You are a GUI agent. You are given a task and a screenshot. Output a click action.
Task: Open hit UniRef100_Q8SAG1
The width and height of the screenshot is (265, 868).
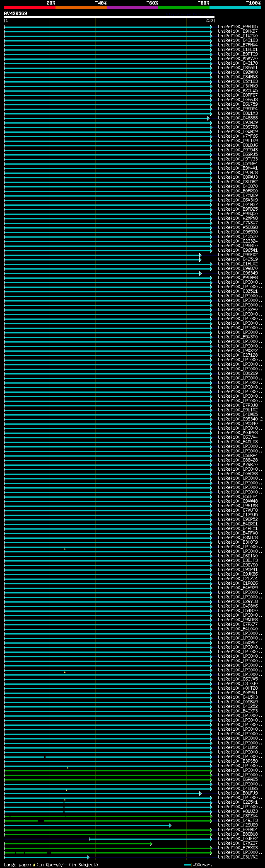point(238,68)
